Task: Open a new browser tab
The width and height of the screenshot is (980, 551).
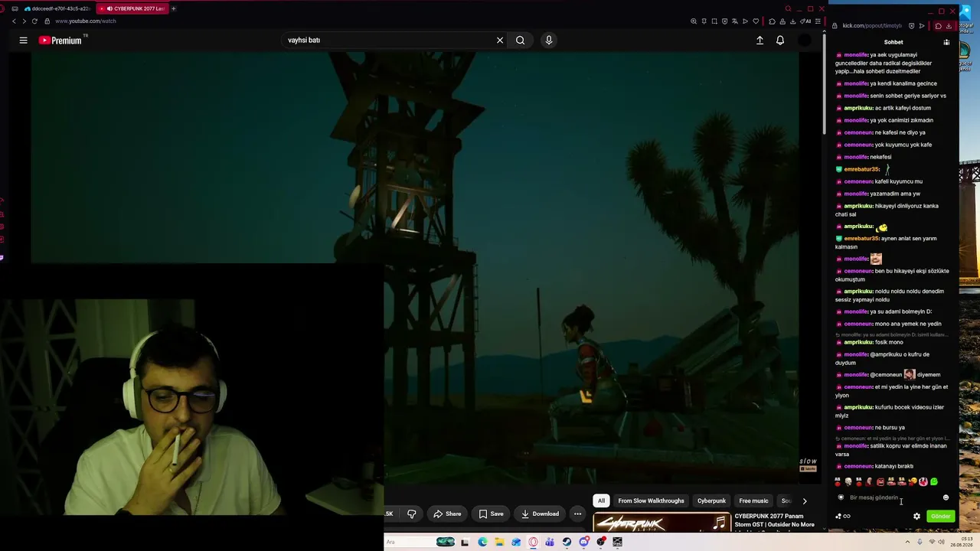Action: (174, 8)
